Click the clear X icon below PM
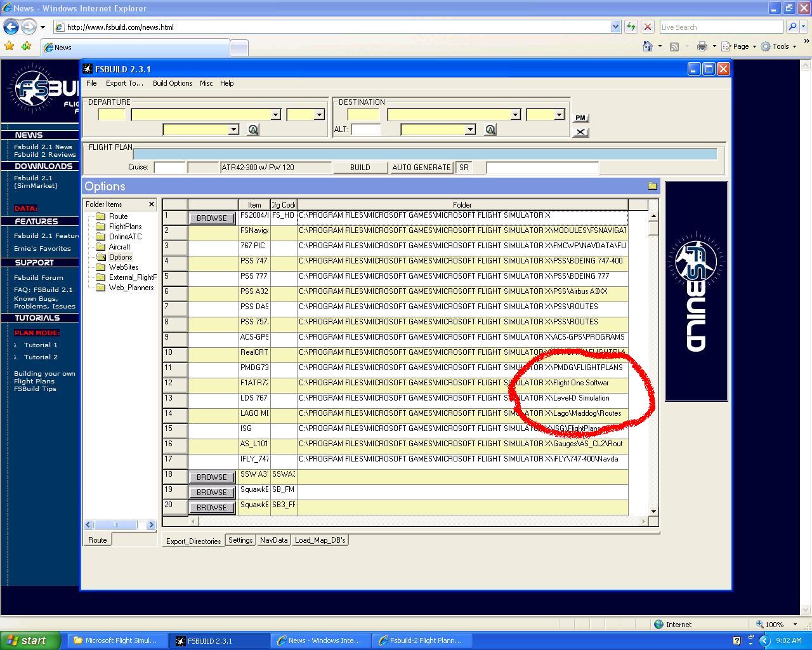The height and width of the screenshot is (650, 812). tap(580, 132)
